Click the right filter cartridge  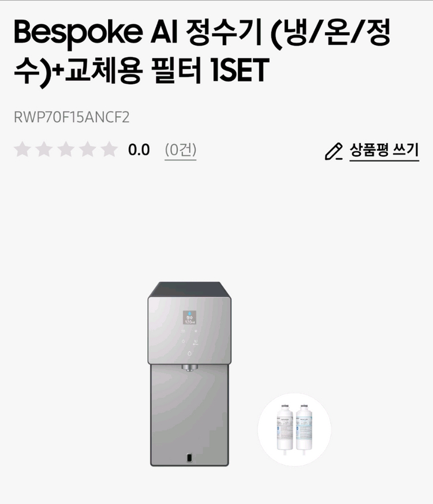(304, 430)
